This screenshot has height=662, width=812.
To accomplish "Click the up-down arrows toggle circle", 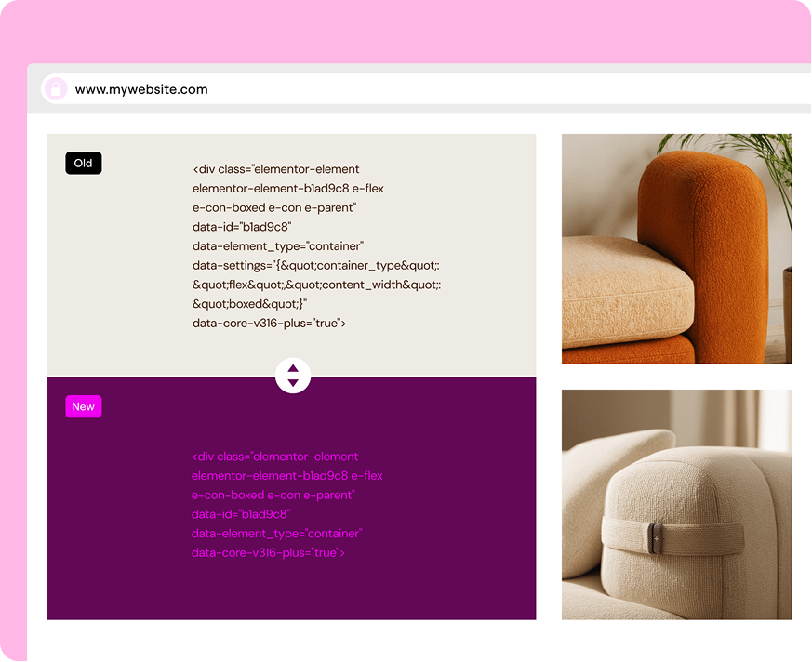I will [x=293, y=376].
